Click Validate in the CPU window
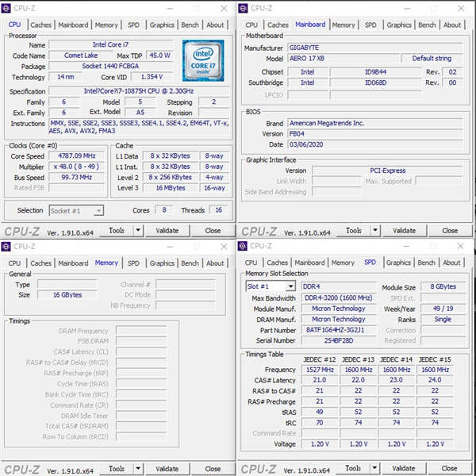The image size is (476, 476). 167,231
